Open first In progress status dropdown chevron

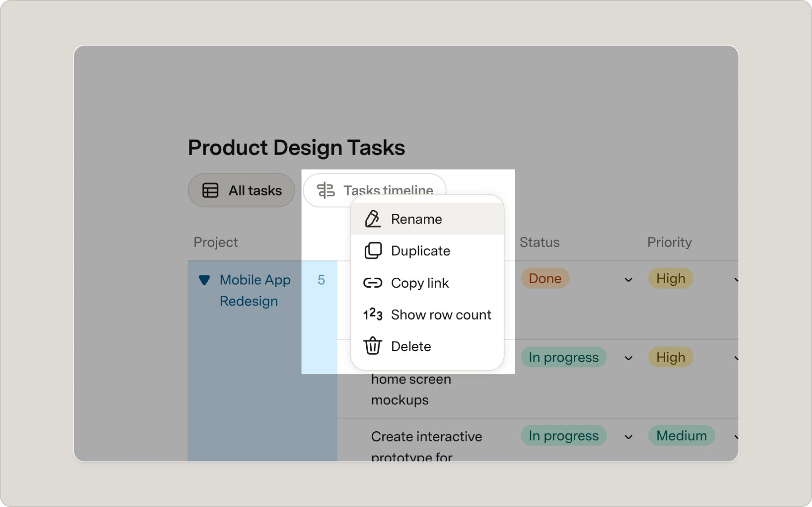(628, 358)
